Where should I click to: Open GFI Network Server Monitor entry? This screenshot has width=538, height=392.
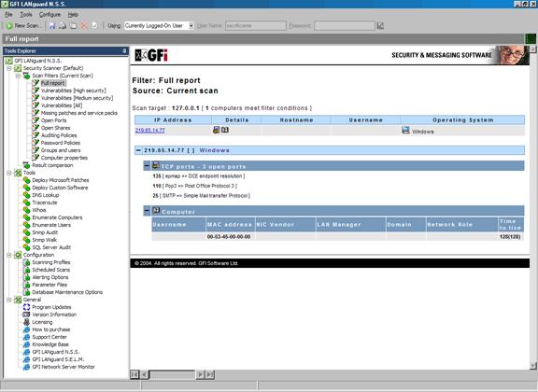click(64, 367)
